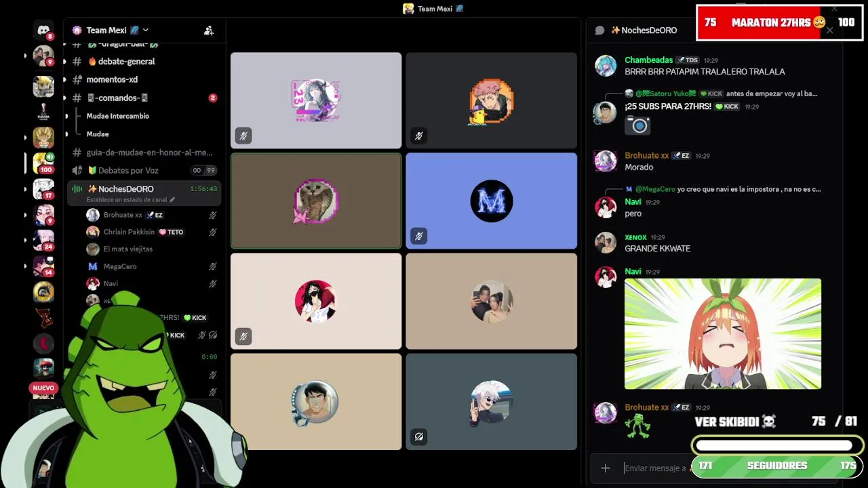Expand the Team Mexi server dropdown menu
Viewport: 868px width, 488px height.
(x=145, y=30)
